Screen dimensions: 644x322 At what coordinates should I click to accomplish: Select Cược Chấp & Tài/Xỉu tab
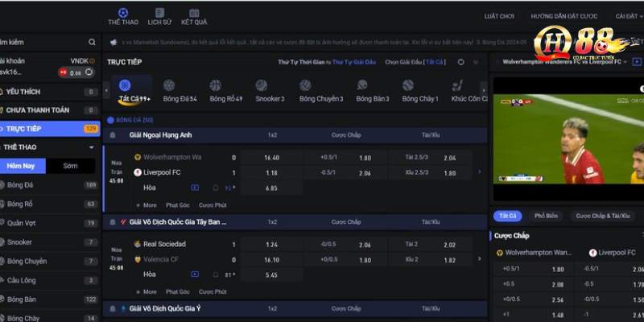(602, 216)
